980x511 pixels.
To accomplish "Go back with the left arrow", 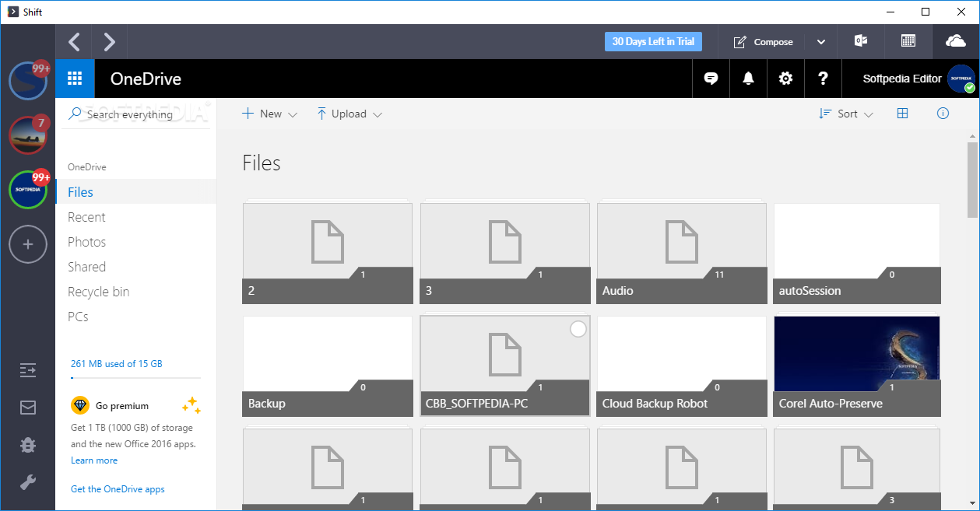I will point(74,41).
